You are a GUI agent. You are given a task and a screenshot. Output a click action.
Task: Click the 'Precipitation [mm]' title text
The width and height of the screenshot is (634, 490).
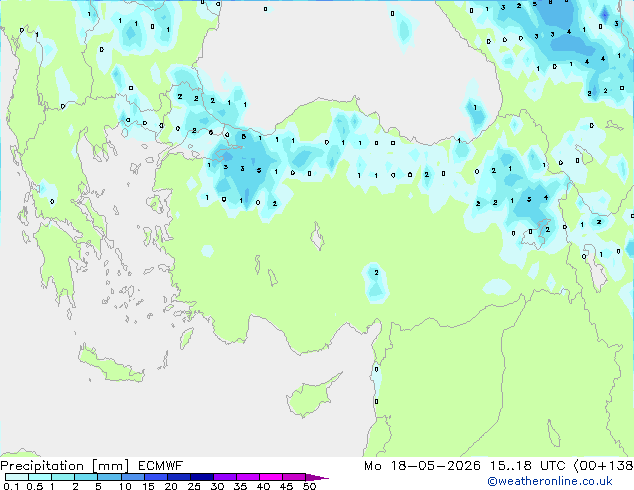(x=65, y=466)
